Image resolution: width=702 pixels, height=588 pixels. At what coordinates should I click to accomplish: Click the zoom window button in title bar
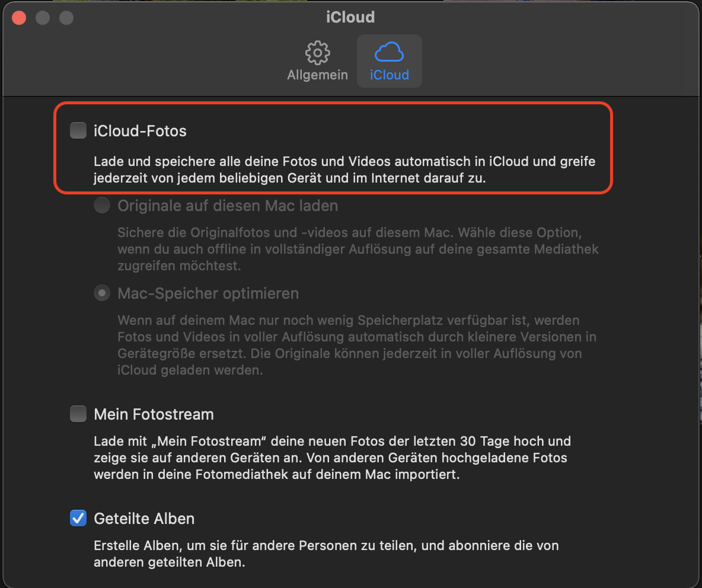[x=66, y=18]
